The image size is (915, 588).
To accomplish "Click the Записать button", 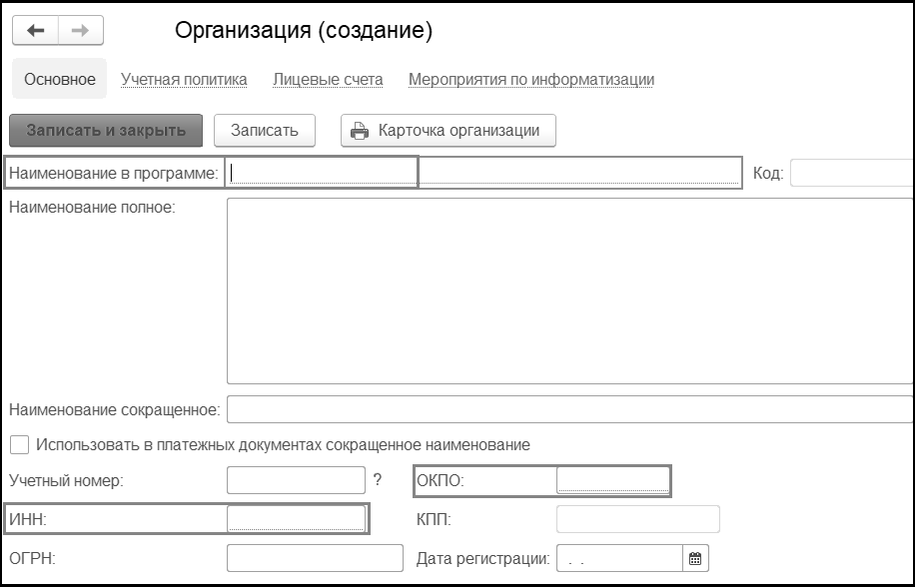I will [265, 131].
